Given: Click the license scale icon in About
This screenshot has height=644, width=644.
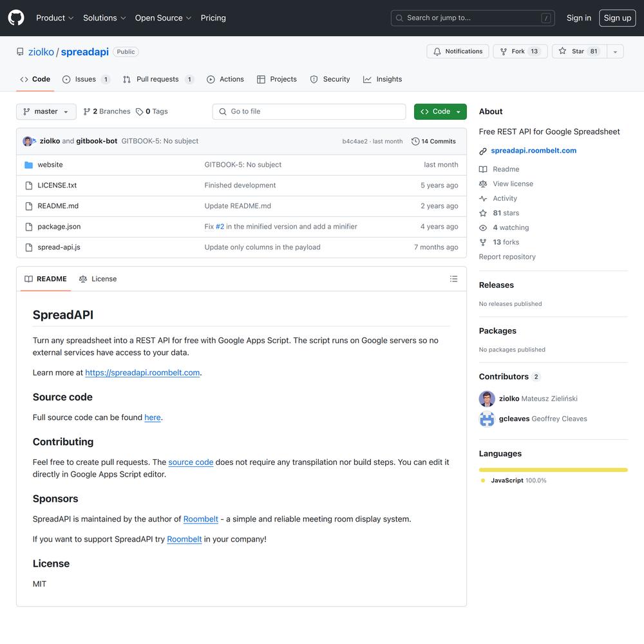Looking at the screenshot, I should [483, 184].
